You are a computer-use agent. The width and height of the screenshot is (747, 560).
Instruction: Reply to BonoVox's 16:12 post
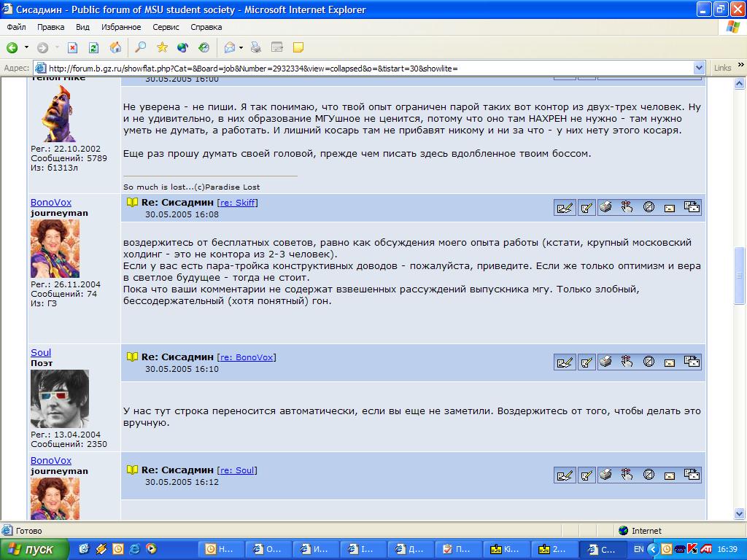click(565, 475)
